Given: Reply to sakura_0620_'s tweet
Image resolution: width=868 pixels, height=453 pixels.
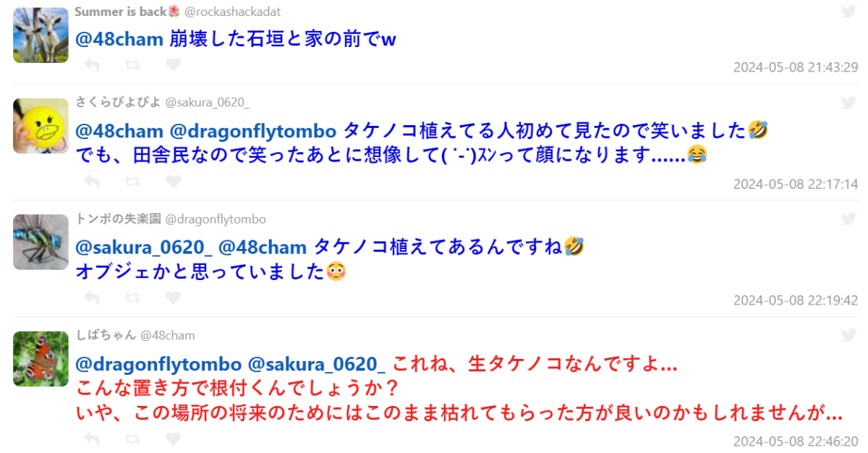Looking at the screenshot, I should (x=92, y=181).
